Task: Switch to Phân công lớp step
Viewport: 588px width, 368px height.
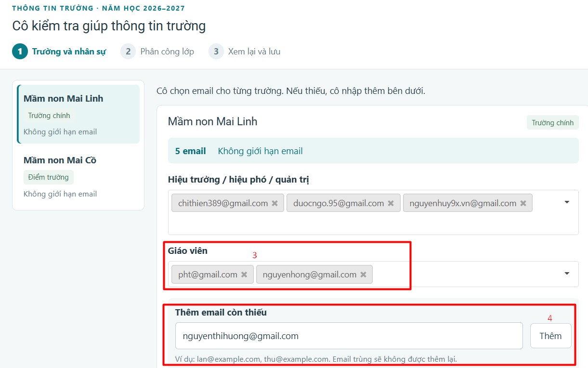Action: [x=167, y=52]
